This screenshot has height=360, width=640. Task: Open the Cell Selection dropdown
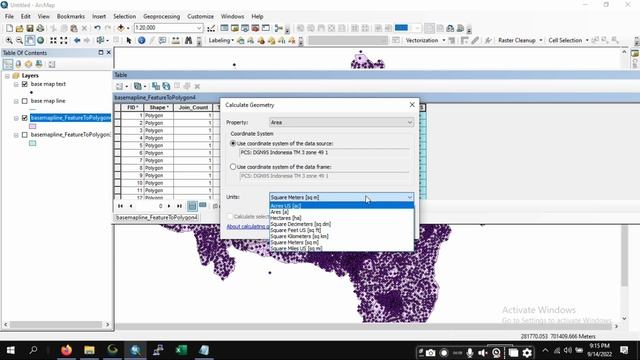pos(568,40)
